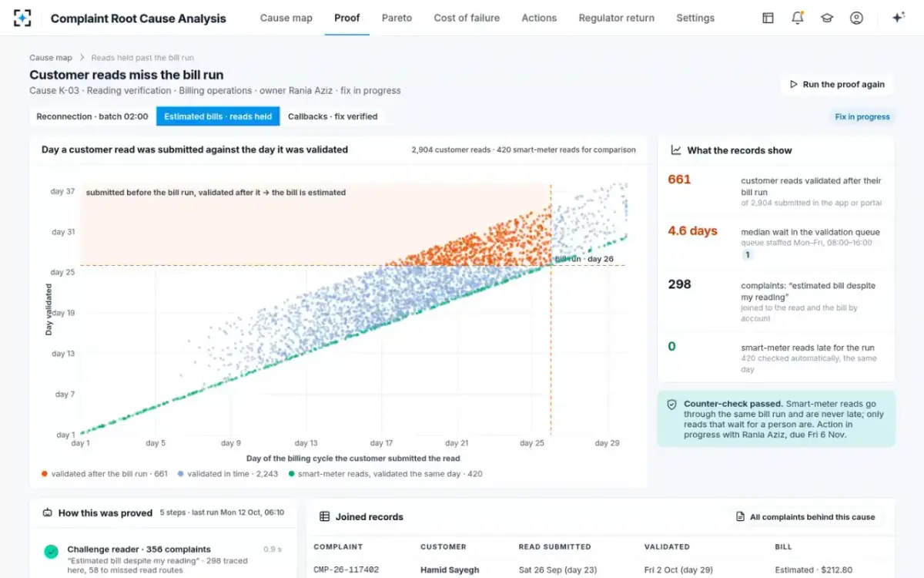Open the Regulator return tab

(x=616, y=18)
